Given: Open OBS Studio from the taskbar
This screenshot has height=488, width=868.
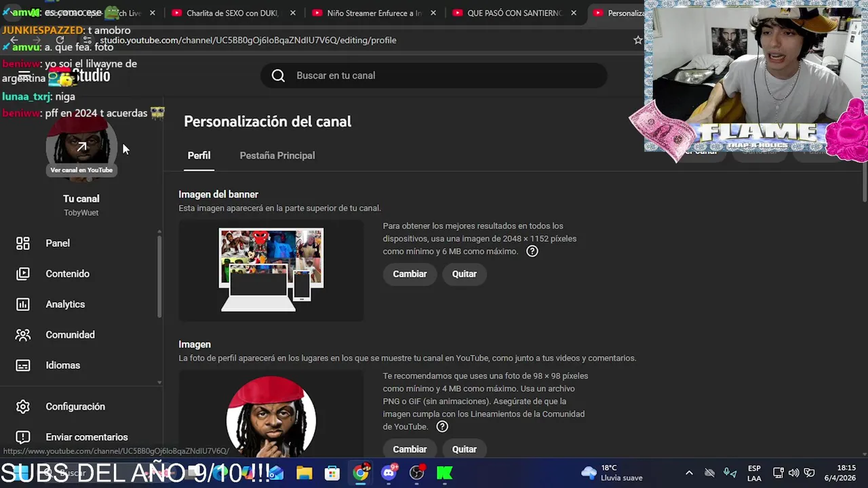Looking at the screenshot, I should (417, 472).
